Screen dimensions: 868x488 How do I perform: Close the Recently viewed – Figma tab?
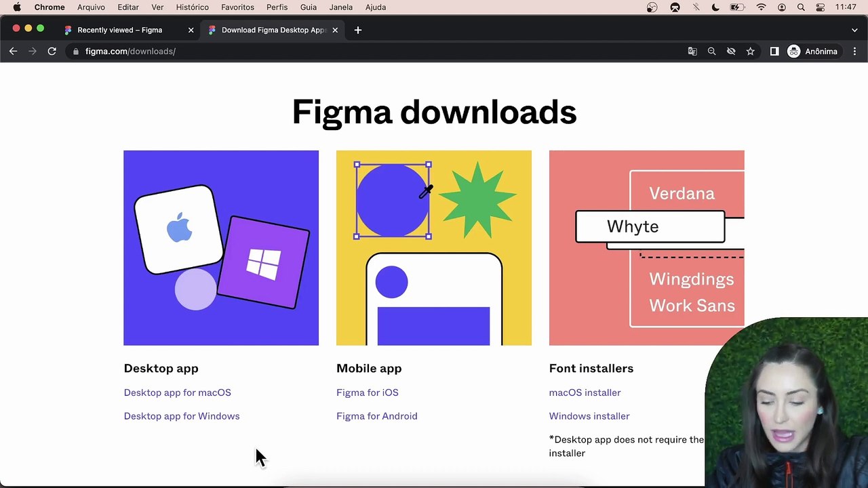[191, 30]
